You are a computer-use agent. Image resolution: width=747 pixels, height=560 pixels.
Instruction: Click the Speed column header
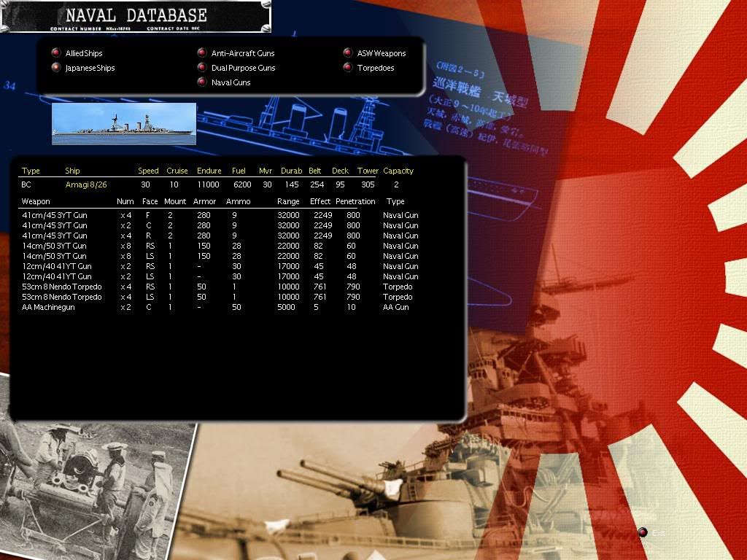coord(148,171)
